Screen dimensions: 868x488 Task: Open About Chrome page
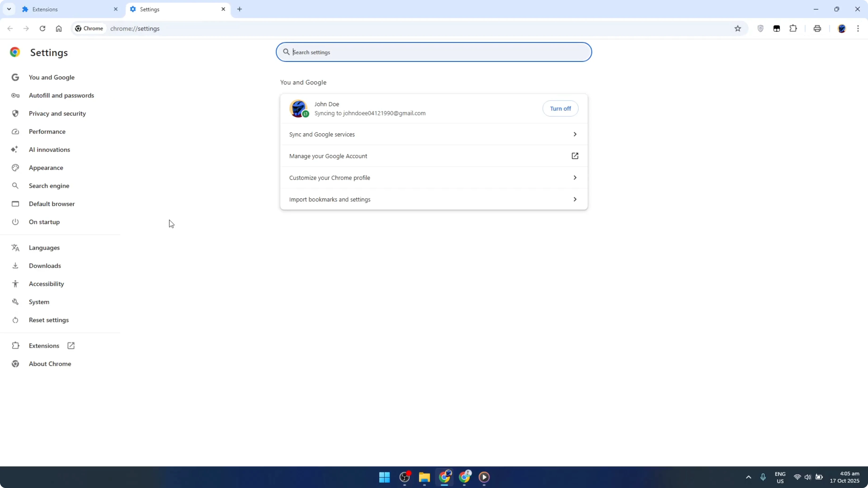[x=50, y=364]
